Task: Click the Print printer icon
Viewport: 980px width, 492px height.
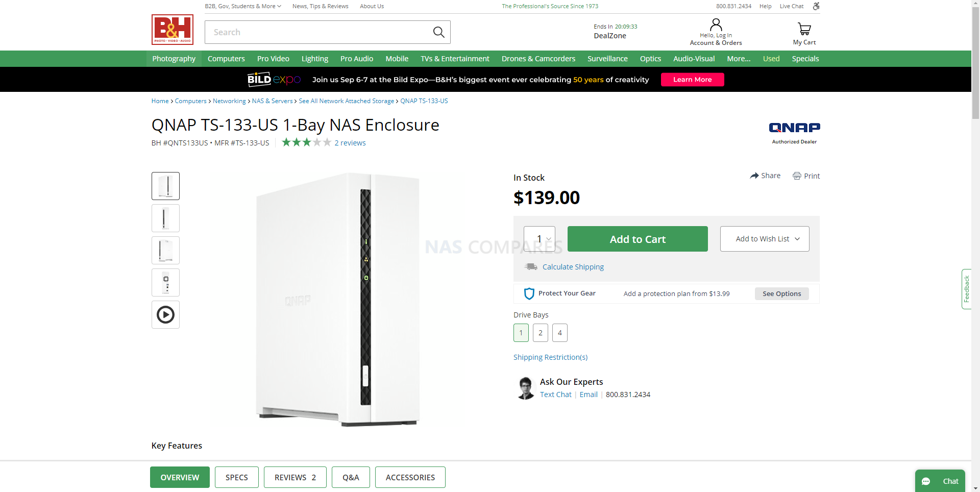Action: point(797,176)
